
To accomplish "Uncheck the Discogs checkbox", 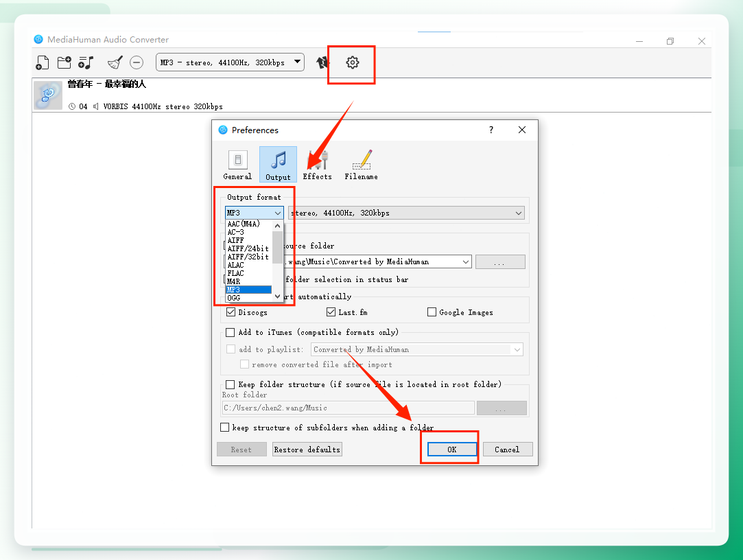I will point(231,312).
